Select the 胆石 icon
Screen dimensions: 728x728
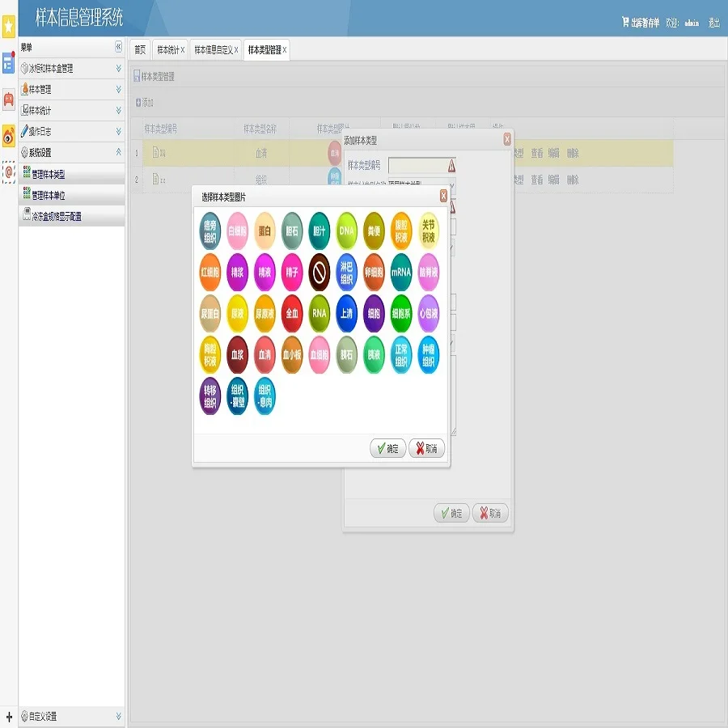pyautogui.click(x=292, y=231)
